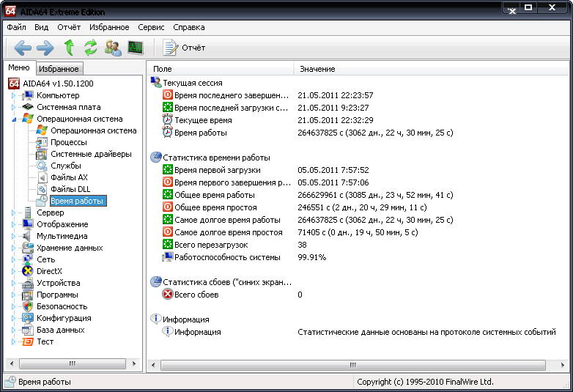573x392 pixels.
Task: Select the Операционная система child item
Action: (x=94, y=130)
